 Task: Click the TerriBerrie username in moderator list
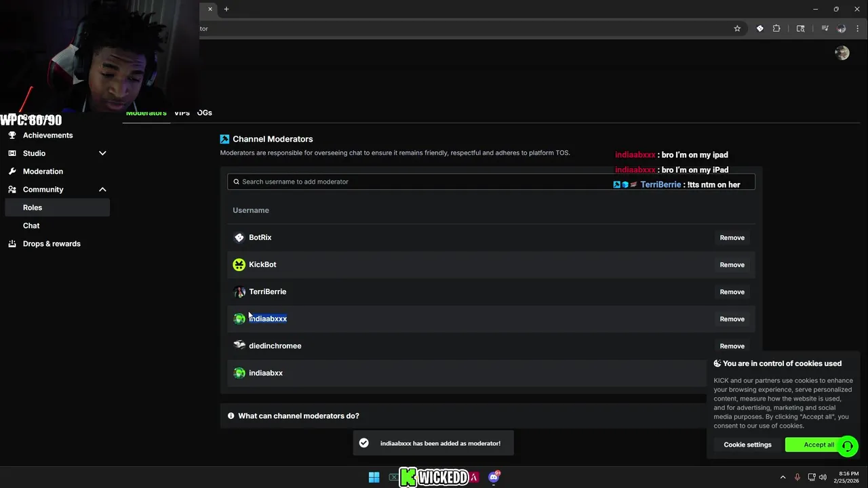point(267,291)
